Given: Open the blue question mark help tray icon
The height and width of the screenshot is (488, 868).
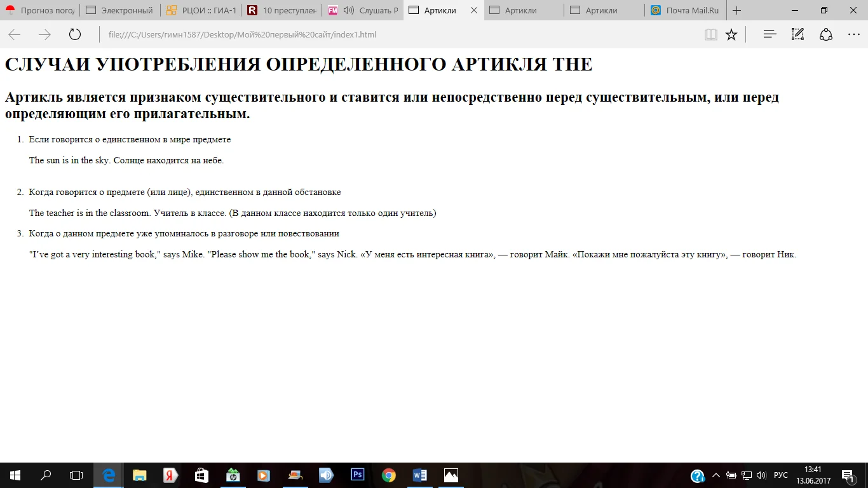Looking at the screenshot, I should tap(697, 475).
